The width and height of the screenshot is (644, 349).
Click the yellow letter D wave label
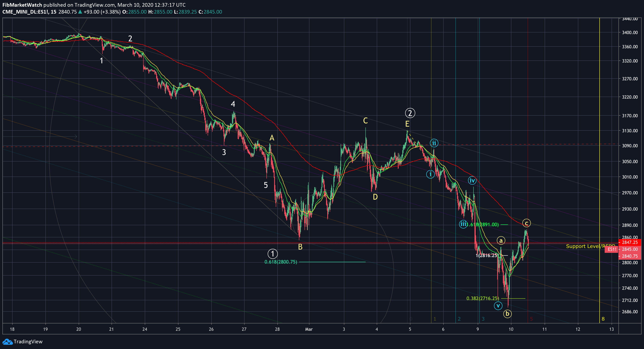point(375,197)
